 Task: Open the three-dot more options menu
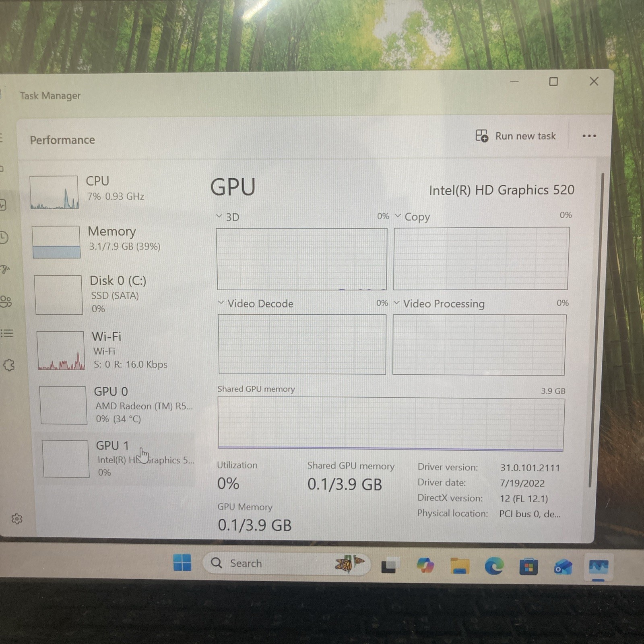[589, 136]
